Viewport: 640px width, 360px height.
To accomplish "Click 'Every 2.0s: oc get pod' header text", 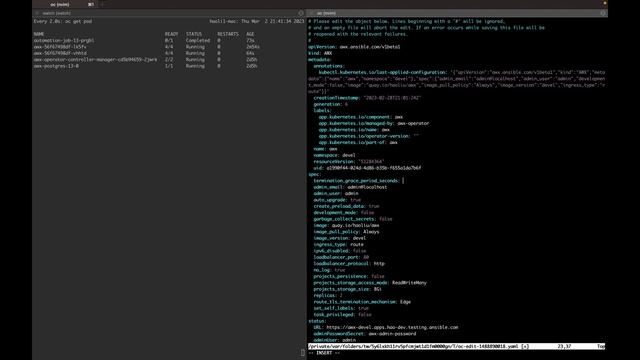I will [x=63, y=21].
